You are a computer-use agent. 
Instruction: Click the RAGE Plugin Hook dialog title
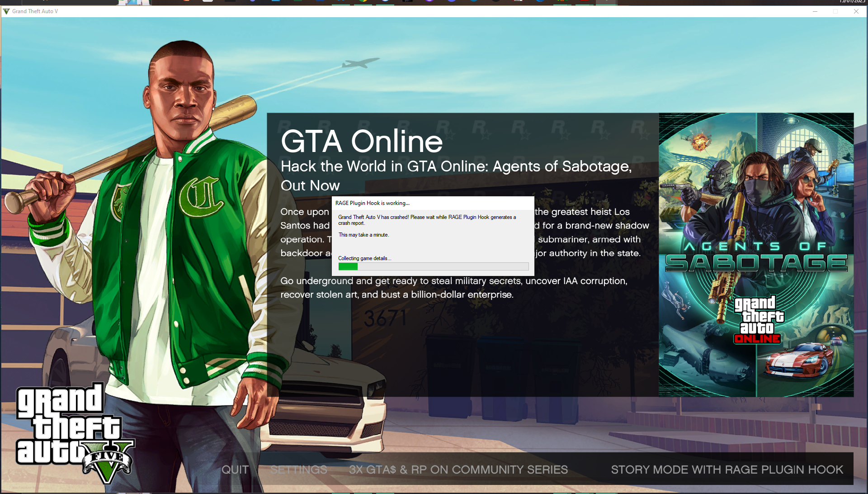pos(372,203)
